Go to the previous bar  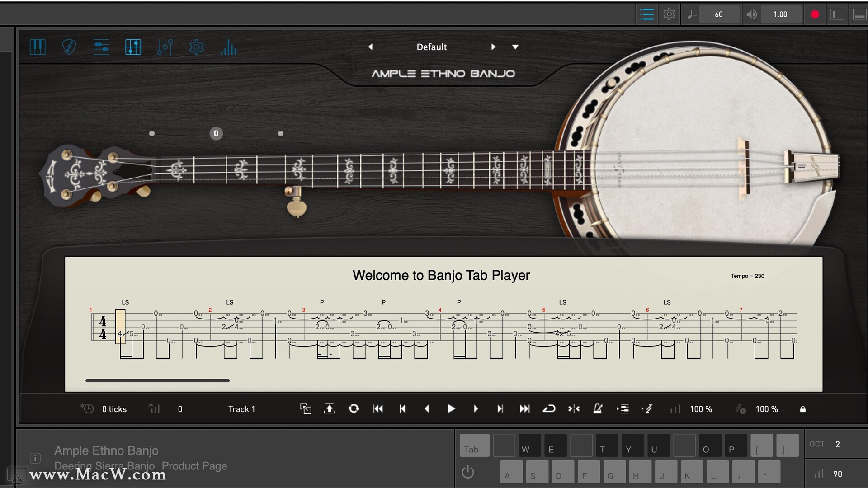tap(402, 408)
